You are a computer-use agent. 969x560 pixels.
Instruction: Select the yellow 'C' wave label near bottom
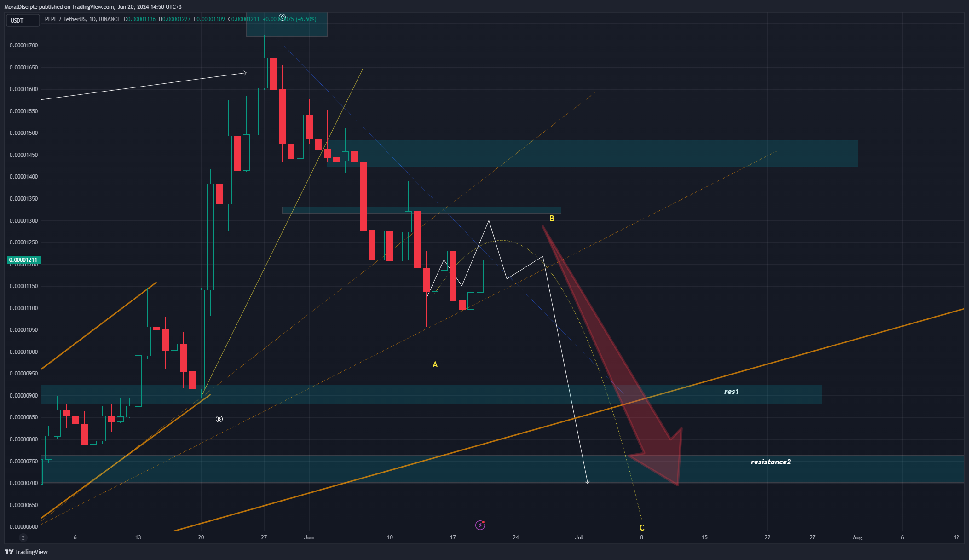coord(642,528)
